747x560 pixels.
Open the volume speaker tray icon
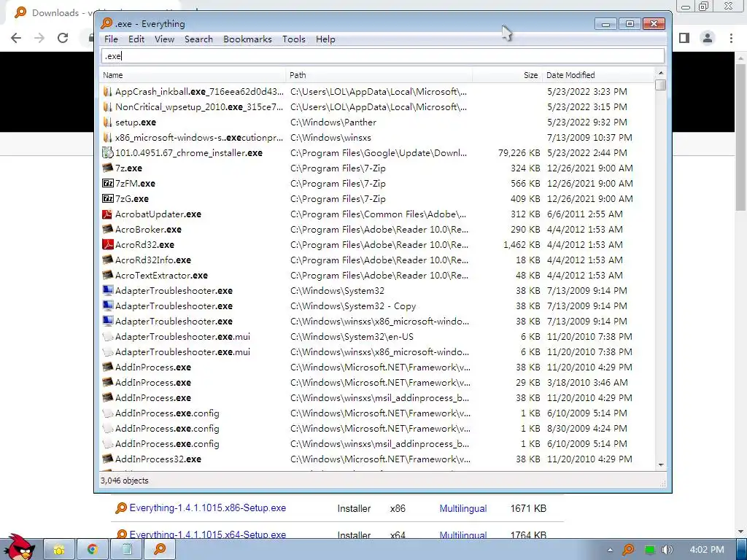(667, 550)
